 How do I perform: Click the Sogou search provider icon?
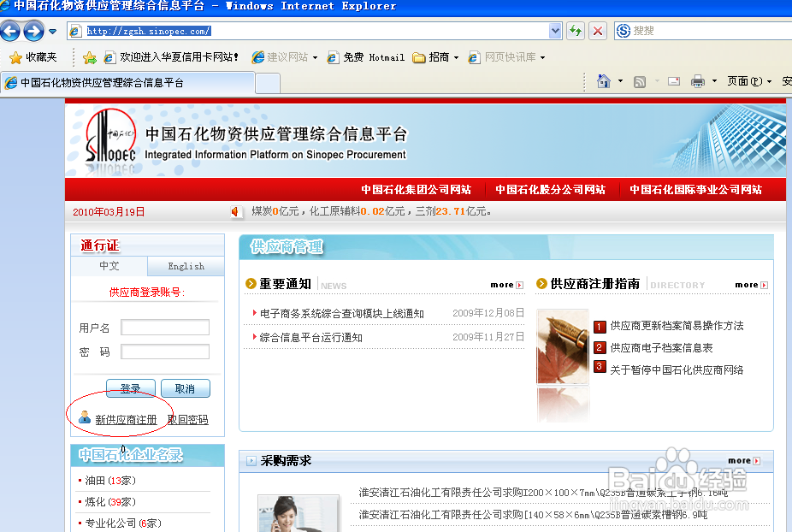[x=624, y=32]
